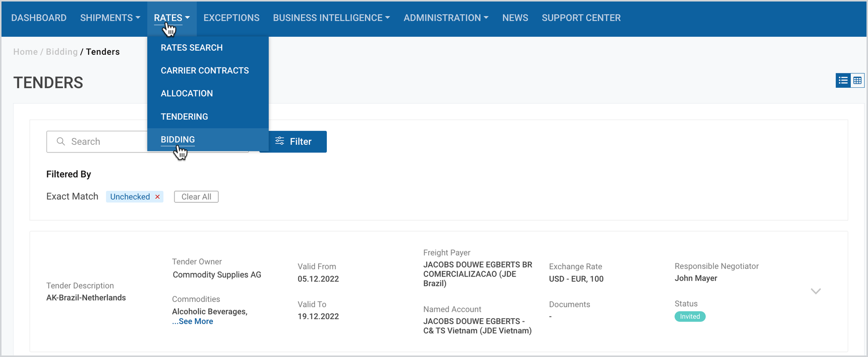Open the News page
The height and width of the screenshot is (357, 868).
pyautogui.click(x=515, y=18)
